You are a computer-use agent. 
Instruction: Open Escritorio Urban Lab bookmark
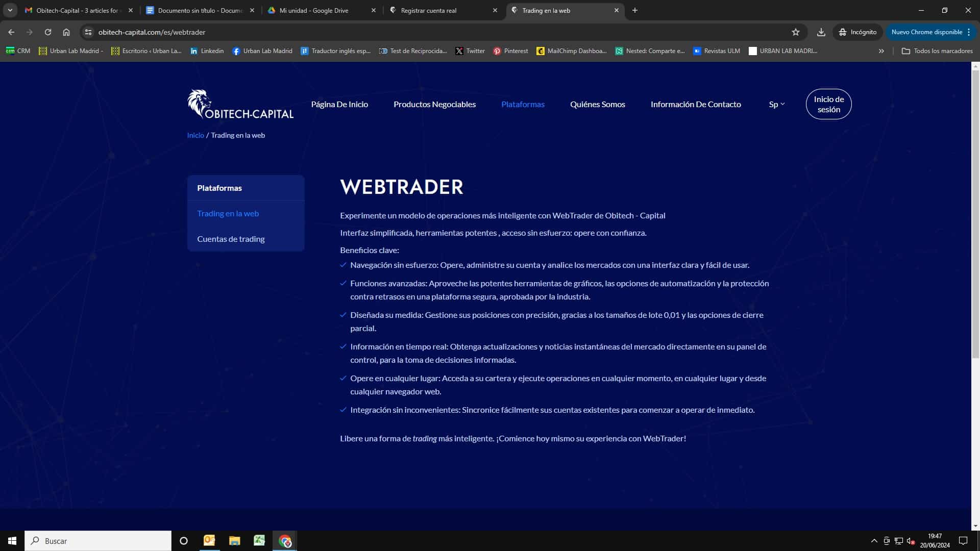click(x=146, y=51)
